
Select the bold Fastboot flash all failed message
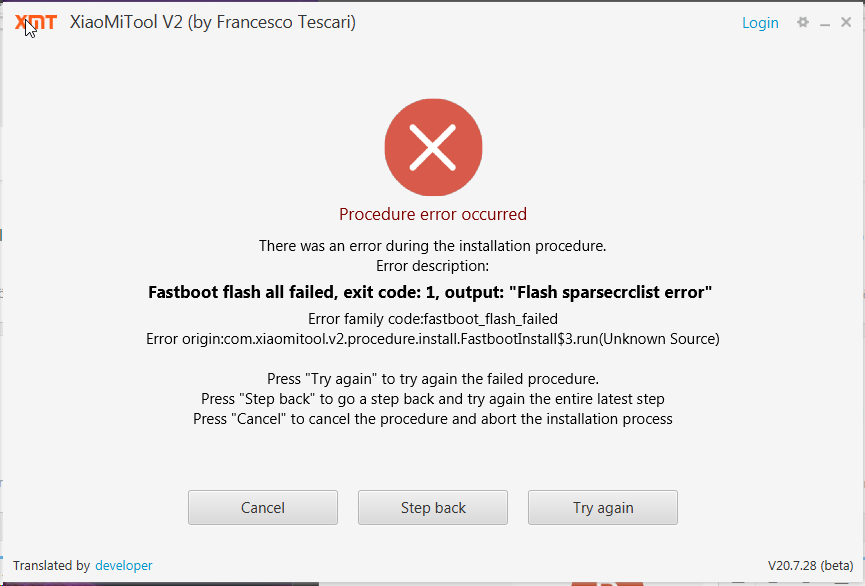coord(430,292)
